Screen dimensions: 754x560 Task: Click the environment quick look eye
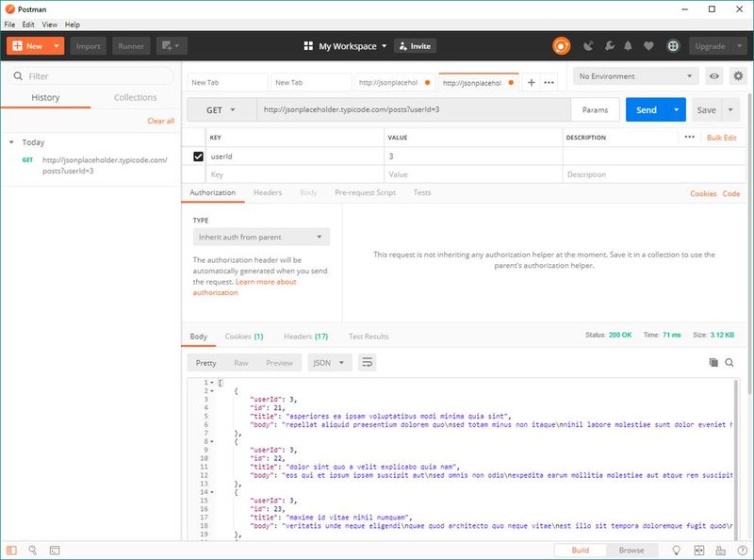(714, 76)
